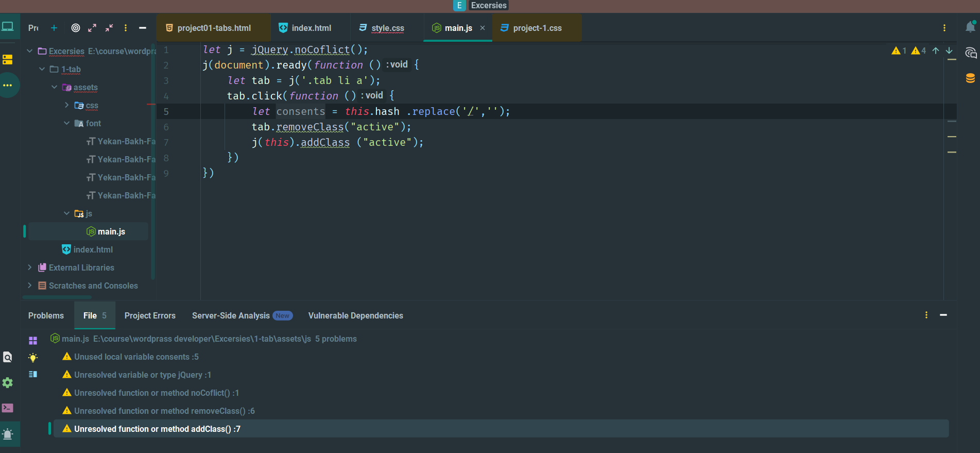Jump to previous highlighted error arrow
The image size is (980, 453).
[936, 51]
